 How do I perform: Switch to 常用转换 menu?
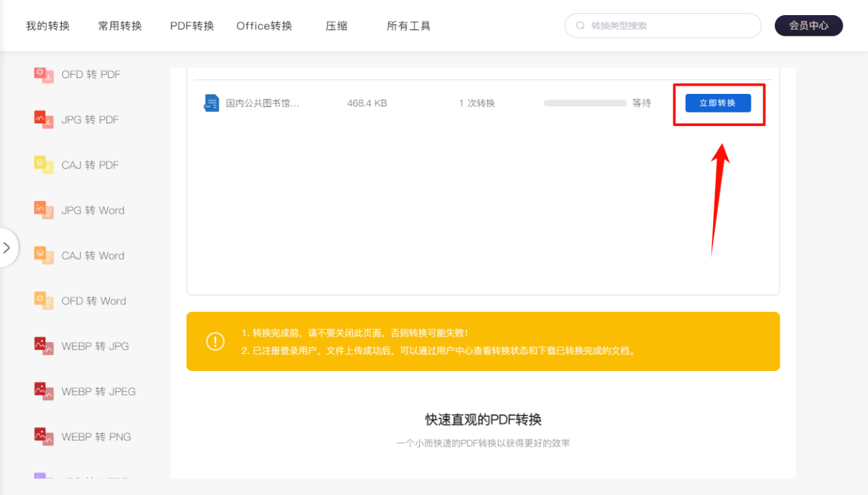(x=120, y=26)
